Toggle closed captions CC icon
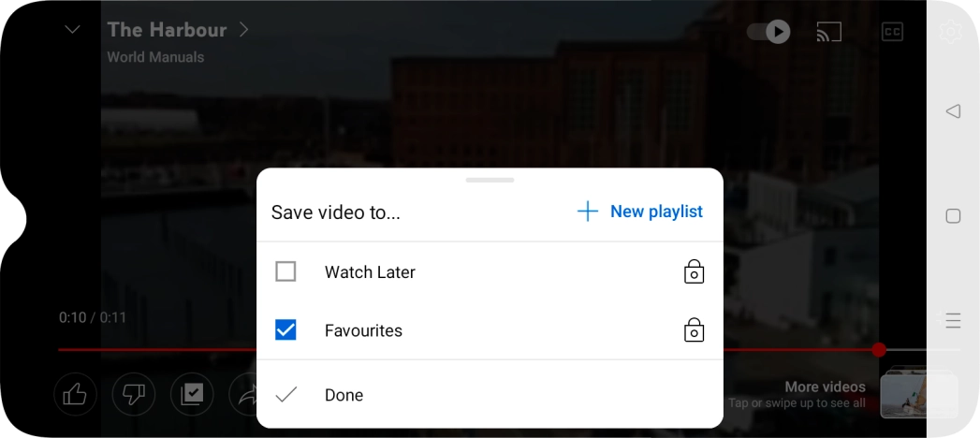This screenshot has height=438, width=980. pyautogui.click(x=892, y=32)
